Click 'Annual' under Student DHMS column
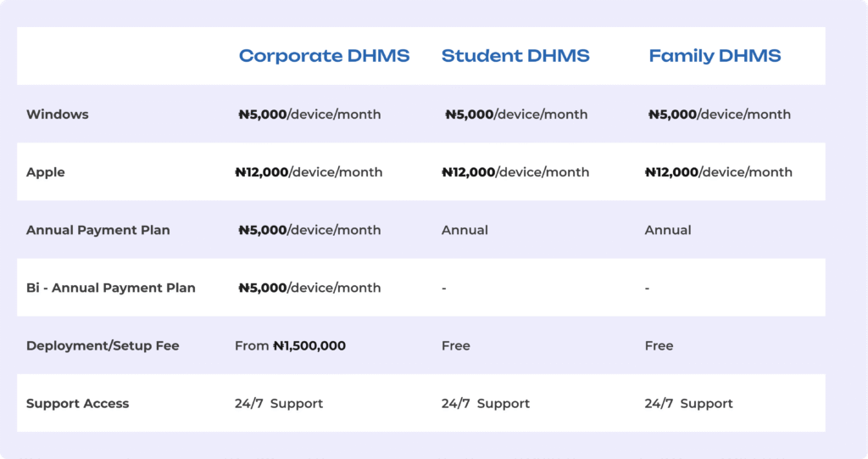Viewport: 868px width, 459px height. pos(465,230)
